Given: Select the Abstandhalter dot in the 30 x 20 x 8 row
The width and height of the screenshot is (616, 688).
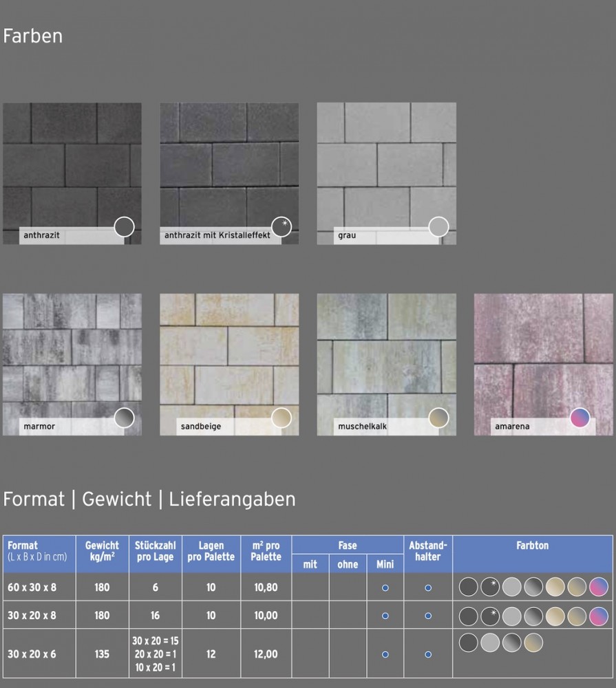Looking at the screenshot, I should tap(428, 615).
